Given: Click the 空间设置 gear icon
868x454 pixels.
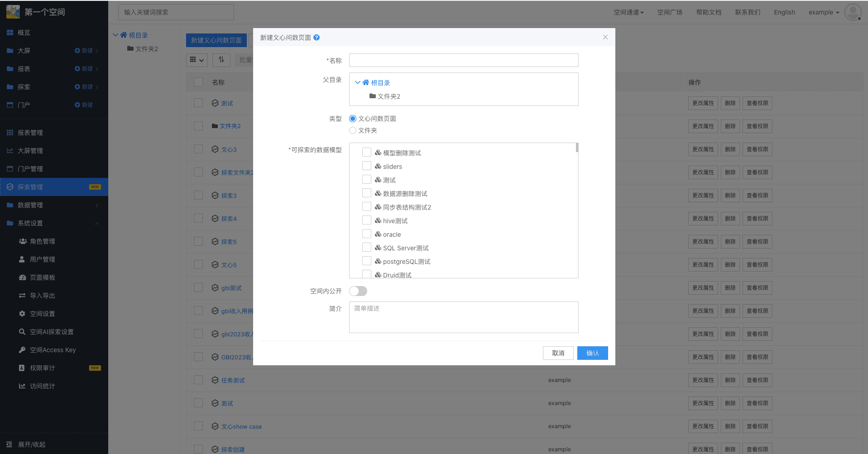Looking at the screenshot, I should pos(22,314).
